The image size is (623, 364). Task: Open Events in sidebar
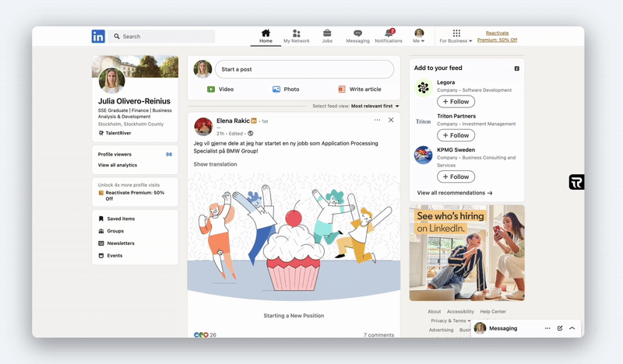pos(111,256)
